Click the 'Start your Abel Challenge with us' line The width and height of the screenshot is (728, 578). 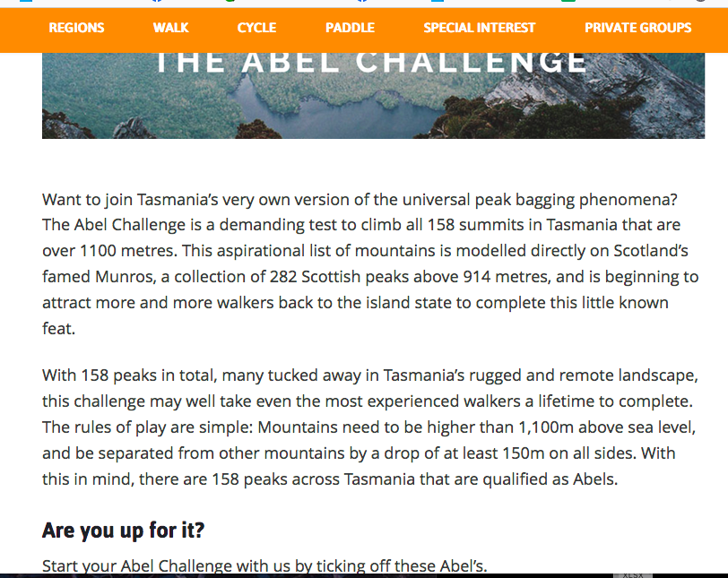coord(264,566)
